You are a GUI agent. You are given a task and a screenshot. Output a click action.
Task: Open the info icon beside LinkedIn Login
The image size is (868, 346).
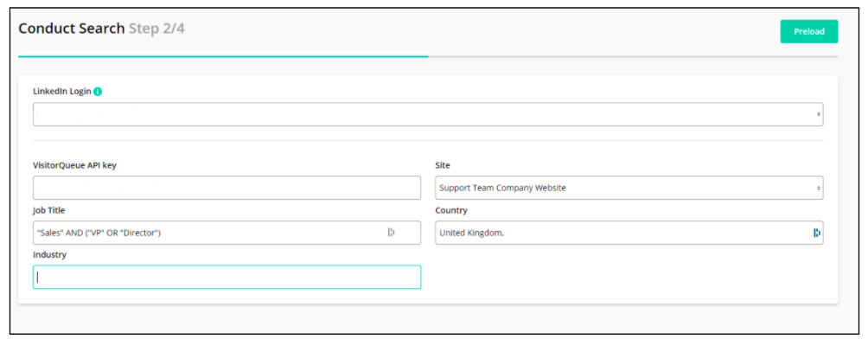point(98,92)
